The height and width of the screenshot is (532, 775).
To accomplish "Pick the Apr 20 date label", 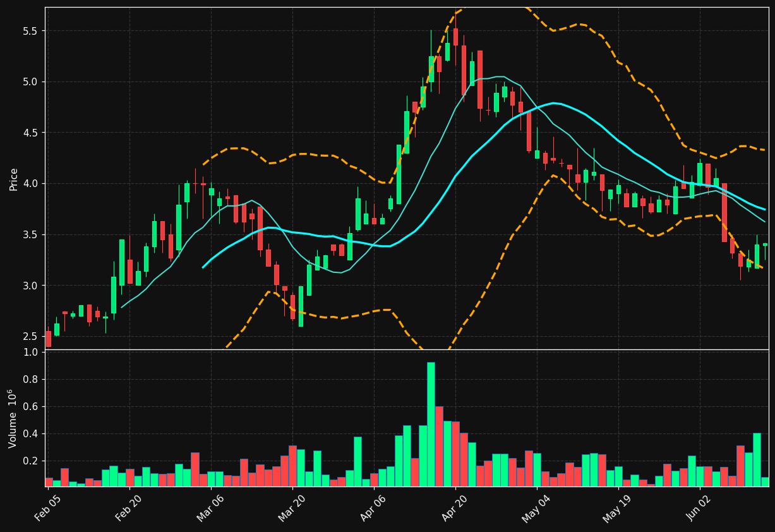I will (455, 509).
